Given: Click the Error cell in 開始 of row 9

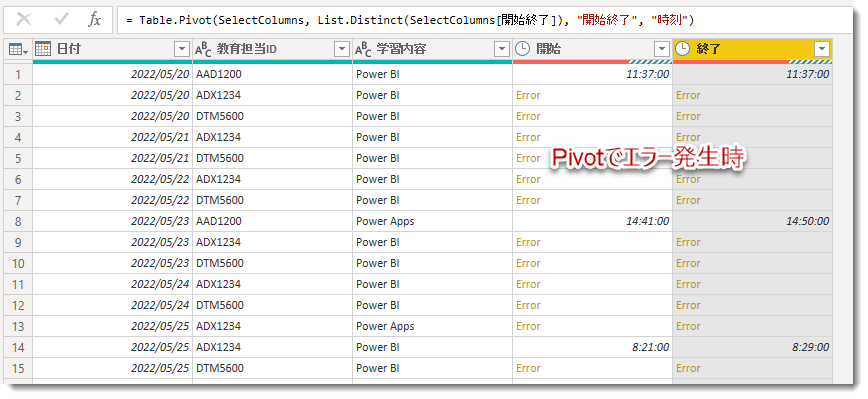Looking at the screenshot, I should click(x=592, y=242).
